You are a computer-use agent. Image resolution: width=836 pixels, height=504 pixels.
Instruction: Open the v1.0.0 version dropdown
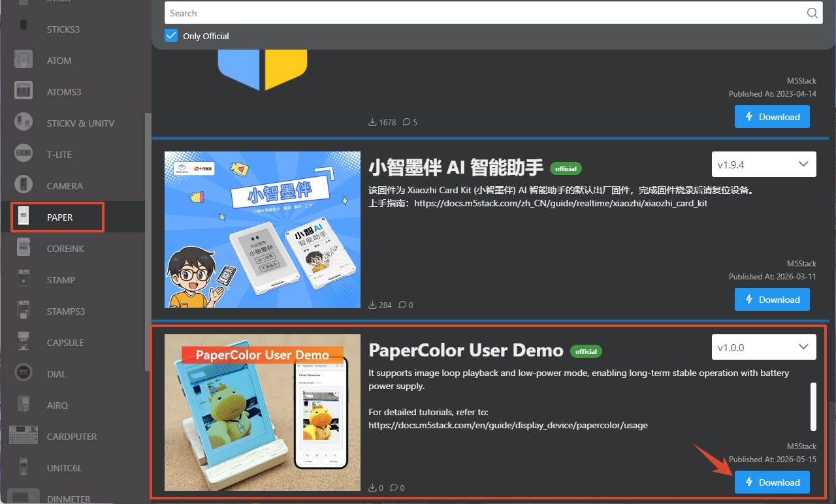[x=764, y=347]
